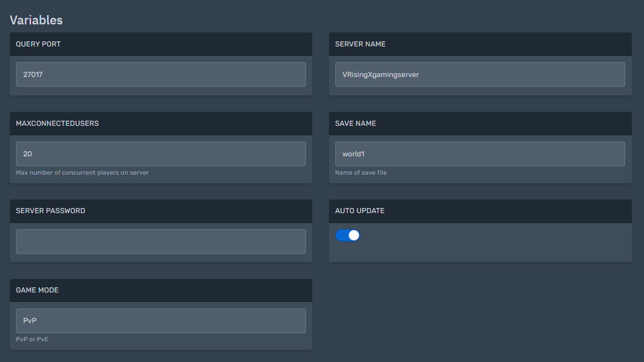Click the SERVER PASSWORD card header
The image size is (644, 362).
tap(50, 211)
